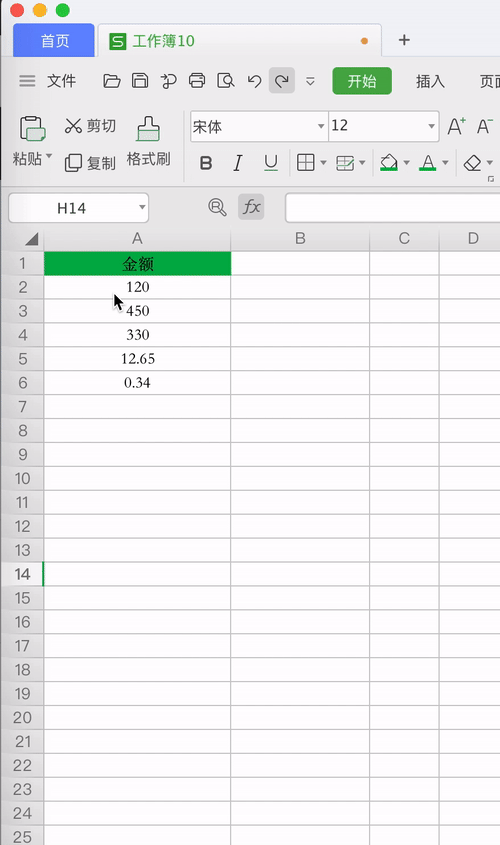Screen dimensions: 500x845
Task: Open the 文件 menu
Action: tap(61, 81)
